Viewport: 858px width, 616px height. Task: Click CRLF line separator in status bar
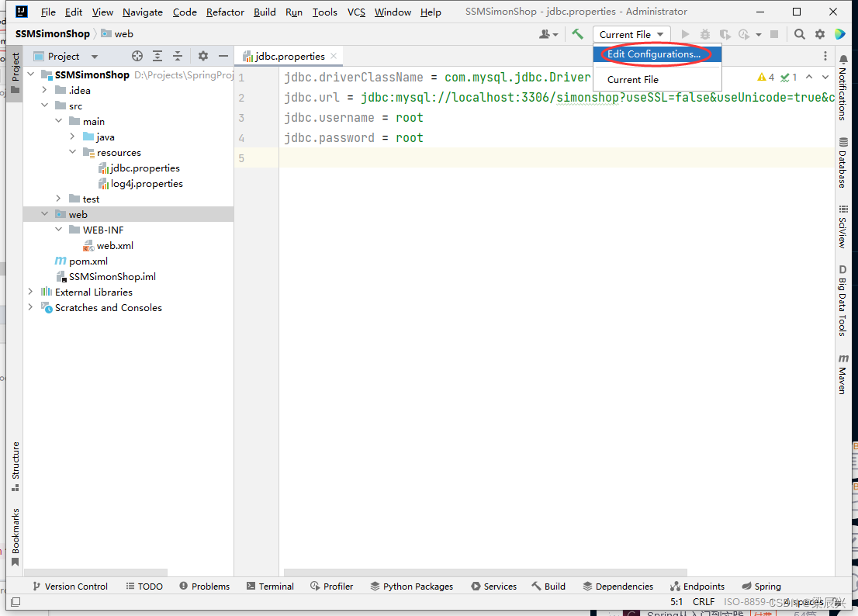(x=703, y=602)
